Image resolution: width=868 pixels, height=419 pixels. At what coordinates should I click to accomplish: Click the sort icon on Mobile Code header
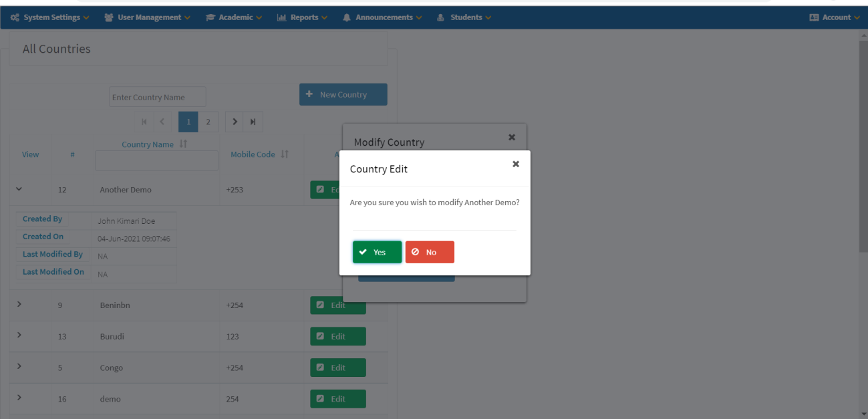[284, 154]
